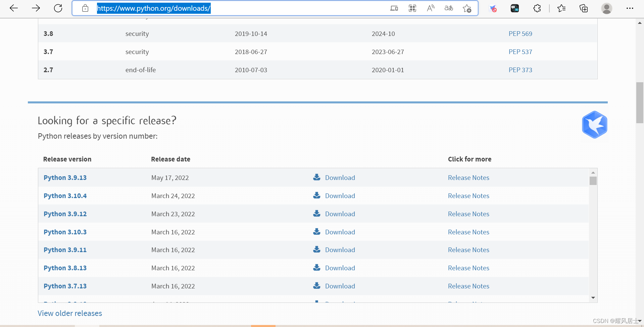Click the download icon for Python 3.10.3

coord(316,231)
